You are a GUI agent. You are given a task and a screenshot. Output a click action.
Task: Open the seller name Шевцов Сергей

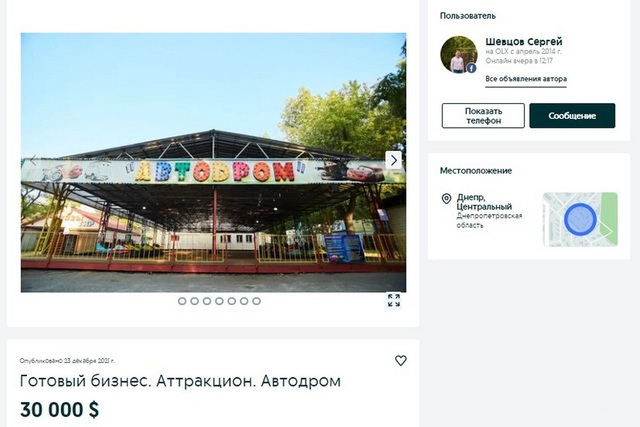coord(524,42)
